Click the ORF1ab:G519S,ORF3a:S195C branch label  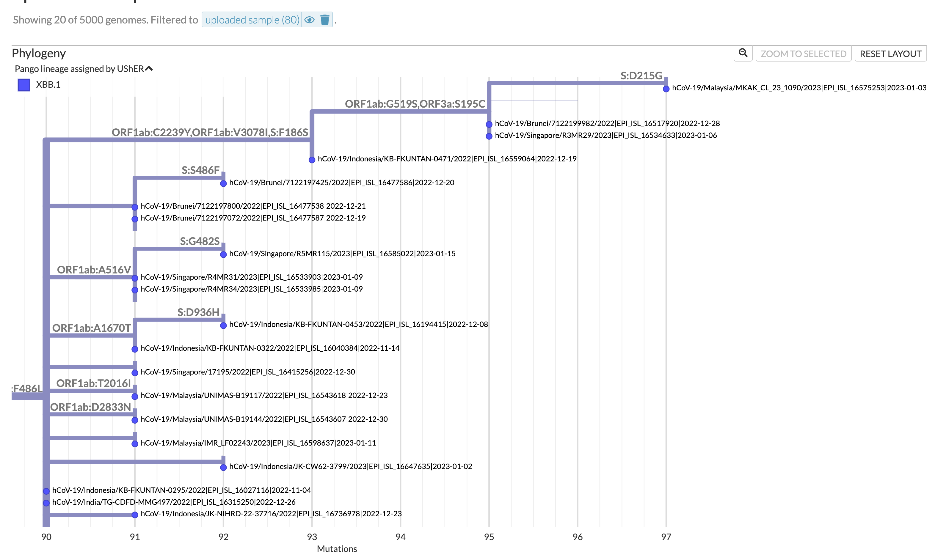pos(415,104)
